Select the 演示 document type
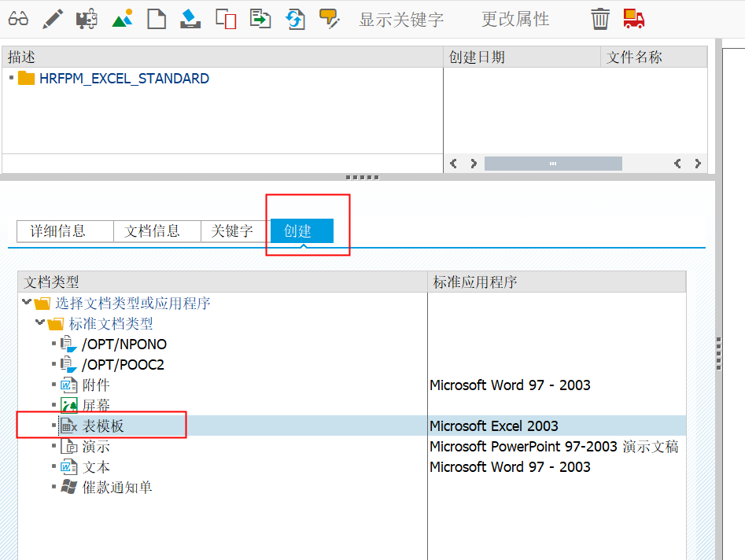Viewport: 745px width, 560px height. click(x=96, y=446)
